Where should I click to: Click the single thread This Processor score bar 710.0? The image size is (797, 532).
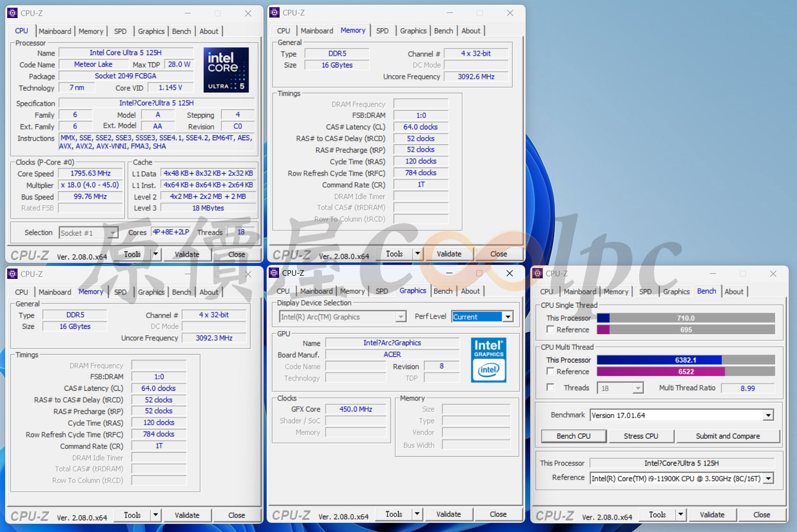coord(686,318)
